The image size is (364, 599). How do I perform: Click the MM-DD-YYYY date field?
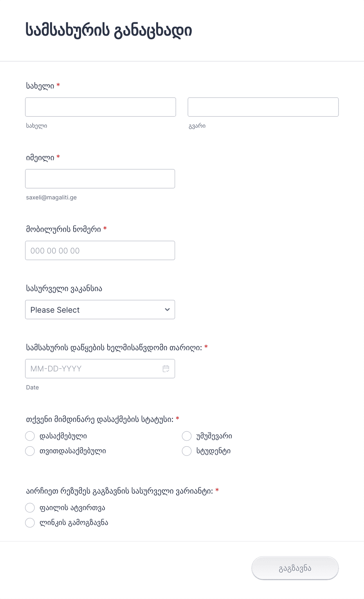point(100,369)
